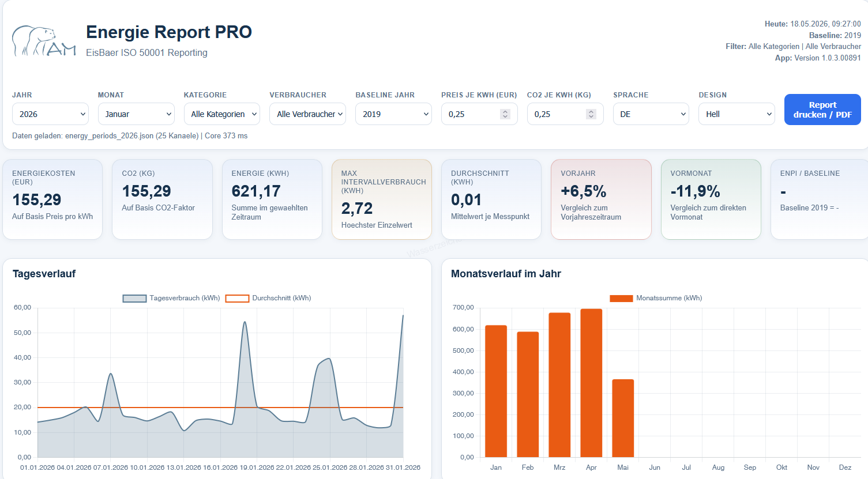Toggle the Tagesverbrauch (kWh) legend entry
Image resolution: width=868 pixels, height=479 pixels.
coord(171,298)
